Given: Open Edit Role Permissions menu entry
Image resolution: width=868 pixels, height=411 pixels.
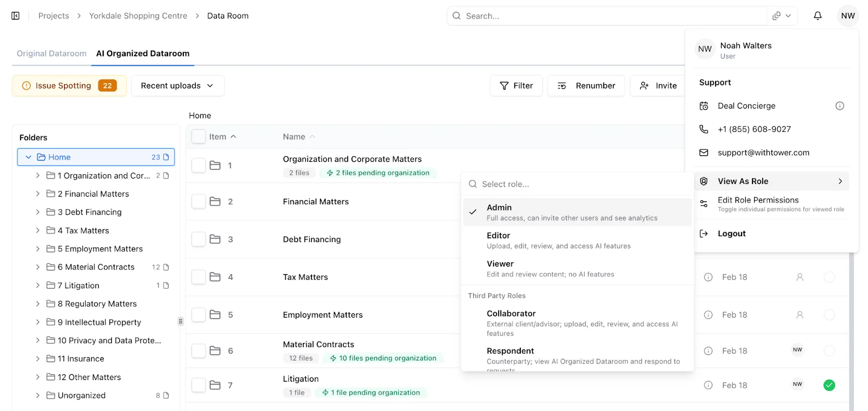Looking at the screenshot, I should point(771,204).
